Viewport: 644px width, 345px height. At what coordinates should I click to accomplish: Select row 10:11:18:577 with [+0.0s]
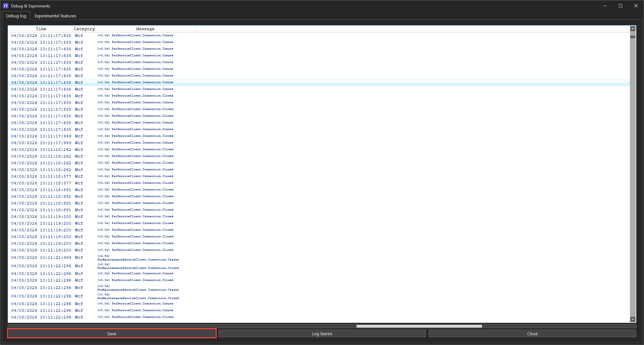point(319,183)
